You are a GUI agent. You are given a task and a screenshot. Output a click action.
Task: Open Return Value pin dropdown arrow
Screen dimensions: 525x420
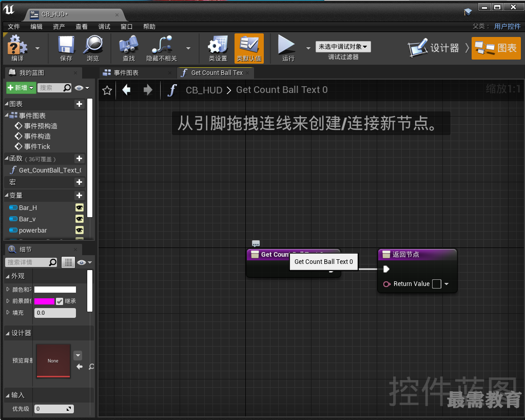(446, 284)
